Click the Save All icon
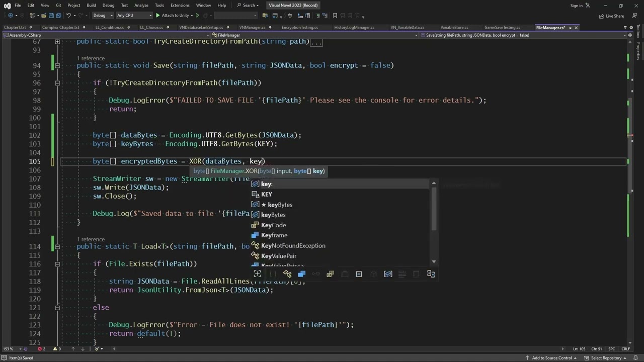 point(58,16)
